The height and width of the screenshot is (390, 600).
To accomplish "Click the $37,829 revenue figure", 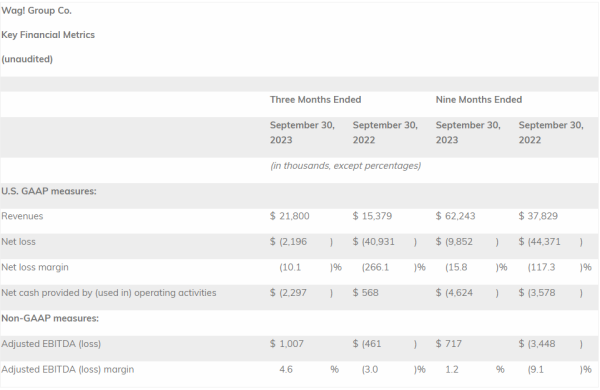I will 538,216.
